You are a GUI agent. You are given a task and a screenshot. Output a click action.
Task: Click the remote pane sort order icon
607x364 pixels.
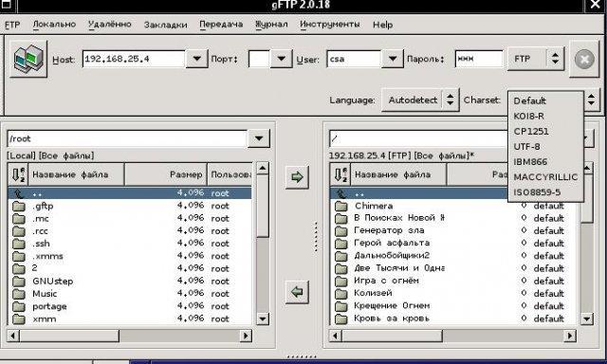[340, 174]
